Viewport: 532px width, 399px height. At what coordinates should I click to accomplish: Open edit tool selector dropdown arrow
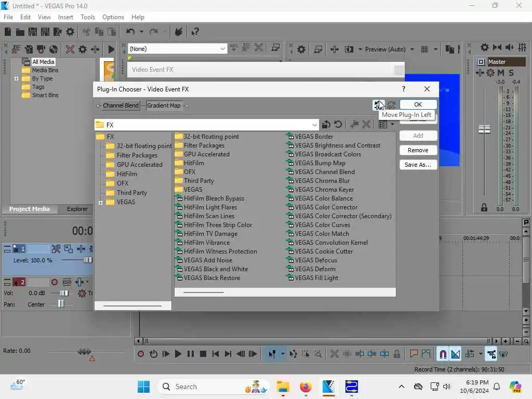pyautogui.click(x=282, y=354)
